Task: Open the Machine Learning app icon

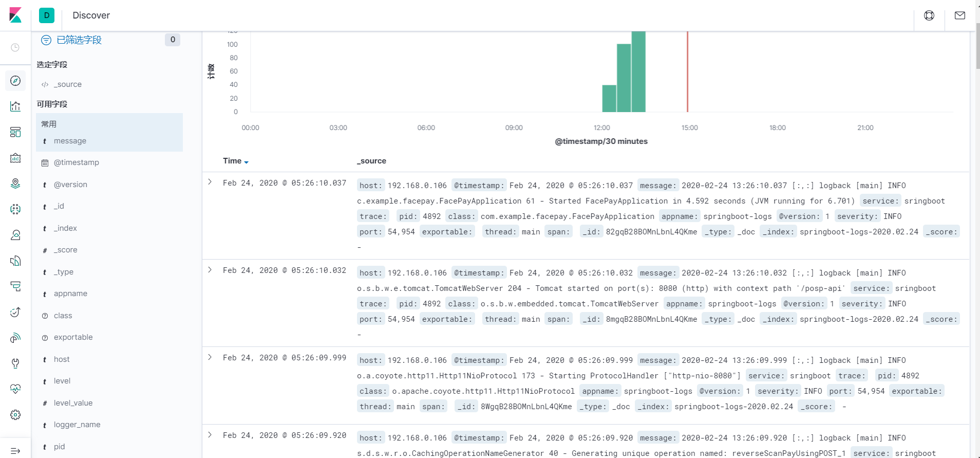Action: [15, 209]
